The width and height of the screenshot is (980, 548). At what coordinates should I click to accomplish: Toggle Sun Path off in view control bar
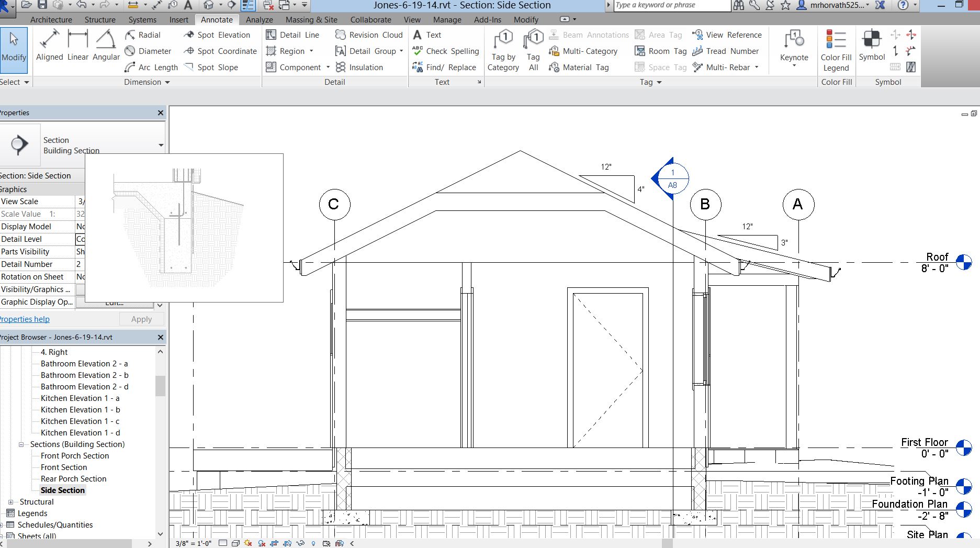click(248, 543)
